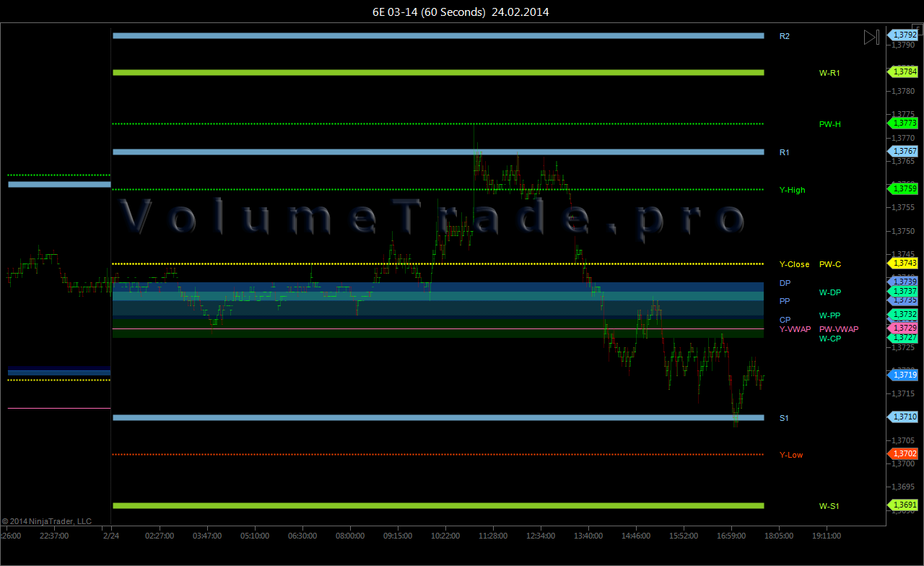Click the 10:22:00 time axis label
The height and width of the screenshot is (566, 924).
(445, 536)
